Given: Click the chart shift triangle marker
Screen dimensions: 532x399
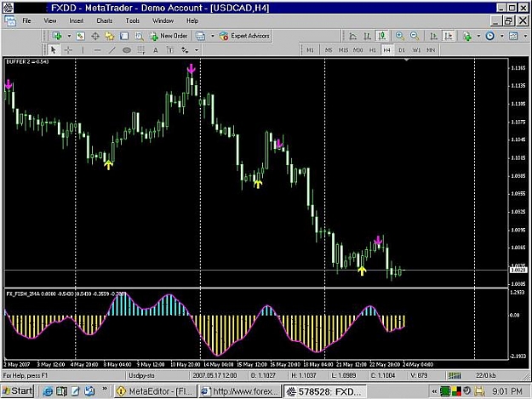Looking at the screenshot, I should click(407, 60).
